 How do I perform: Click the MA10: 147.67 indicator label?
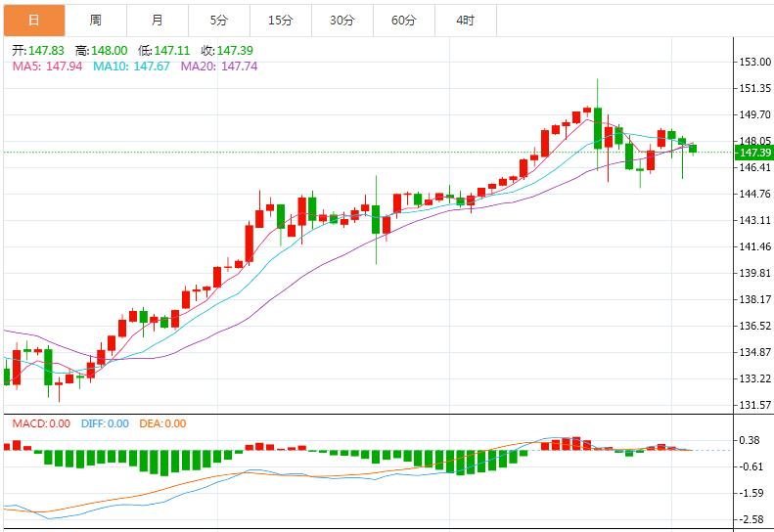[131, 66]
